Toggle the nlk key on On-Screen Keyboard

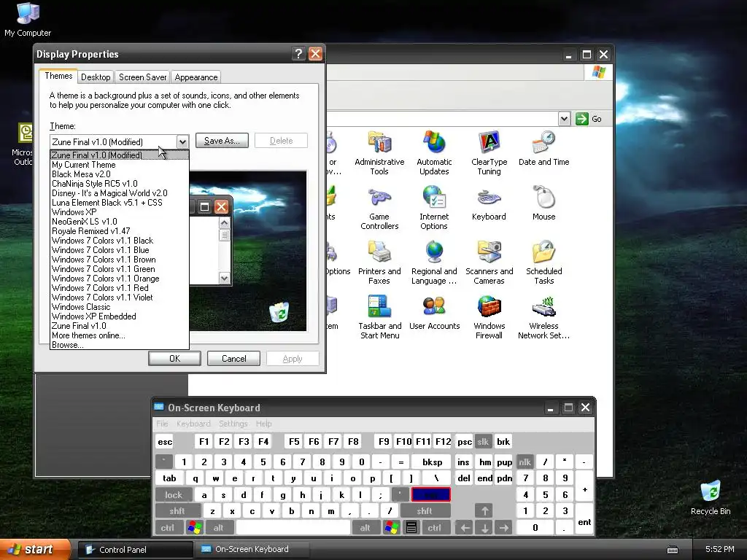(x=525, y=462)
